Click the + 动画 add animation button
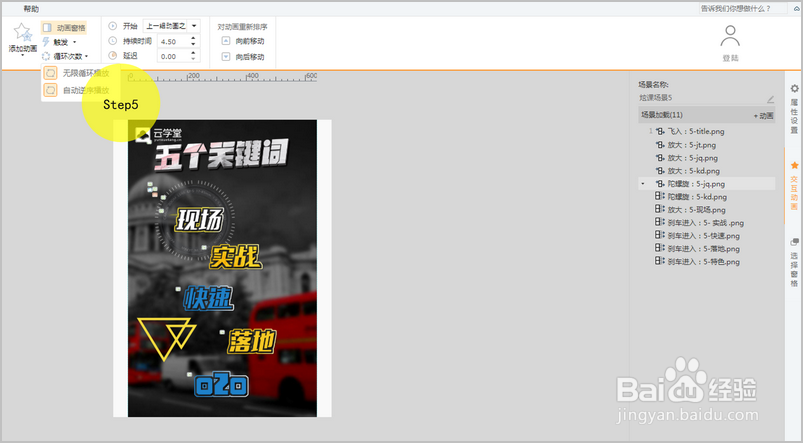This screenshot has width=803, height=443. tap(764, 116)
